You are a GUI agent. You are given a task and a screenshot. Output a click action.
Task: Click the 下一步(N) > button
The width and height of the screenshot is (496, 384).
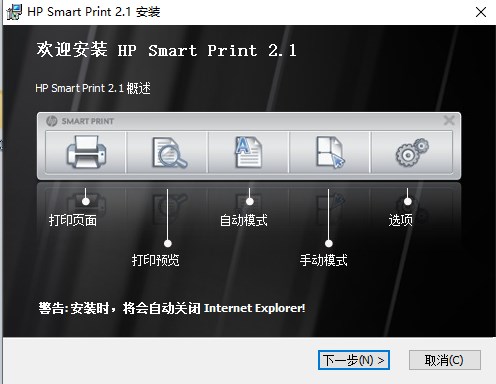(354, 360)
